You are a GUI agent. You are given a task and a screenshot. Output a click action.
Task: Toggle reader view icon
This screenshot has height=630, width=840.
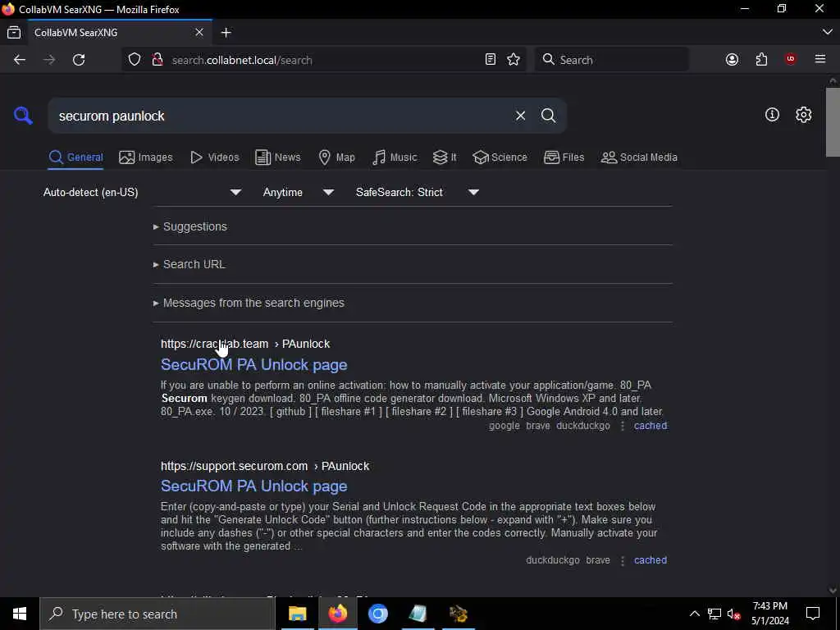(x=491, y=59)
